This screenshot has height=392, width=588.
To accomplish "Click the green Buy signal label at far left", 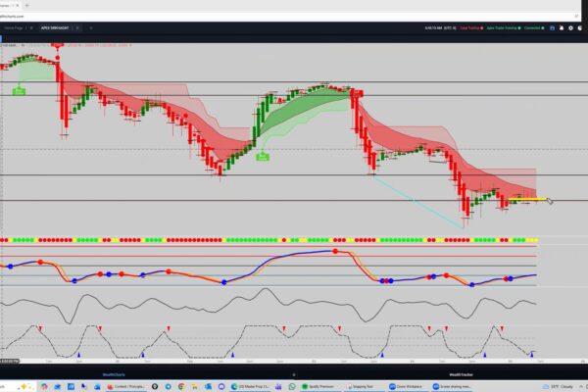I will click(x=19, y=90).
